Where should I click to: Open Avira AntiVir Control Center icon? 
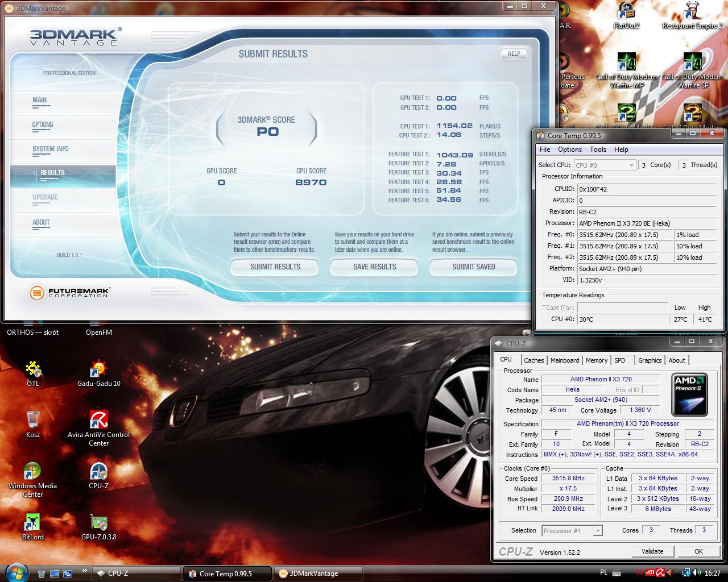coord(99,428)
